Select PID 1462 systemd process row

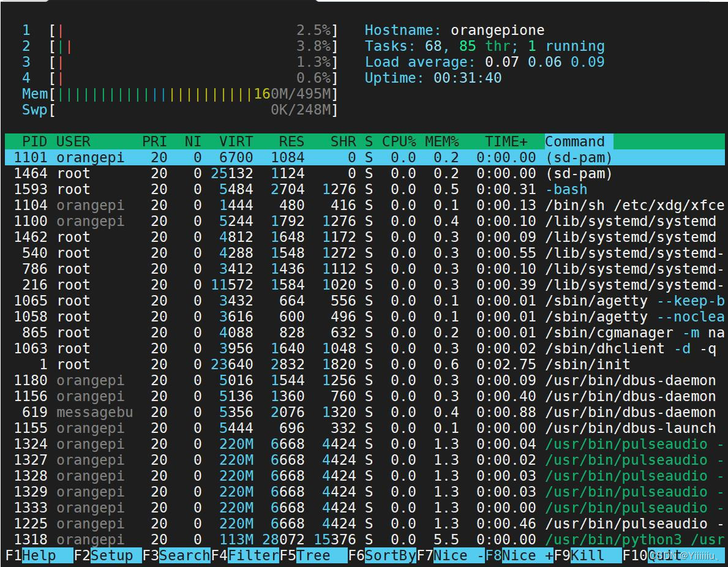point(364,237)
